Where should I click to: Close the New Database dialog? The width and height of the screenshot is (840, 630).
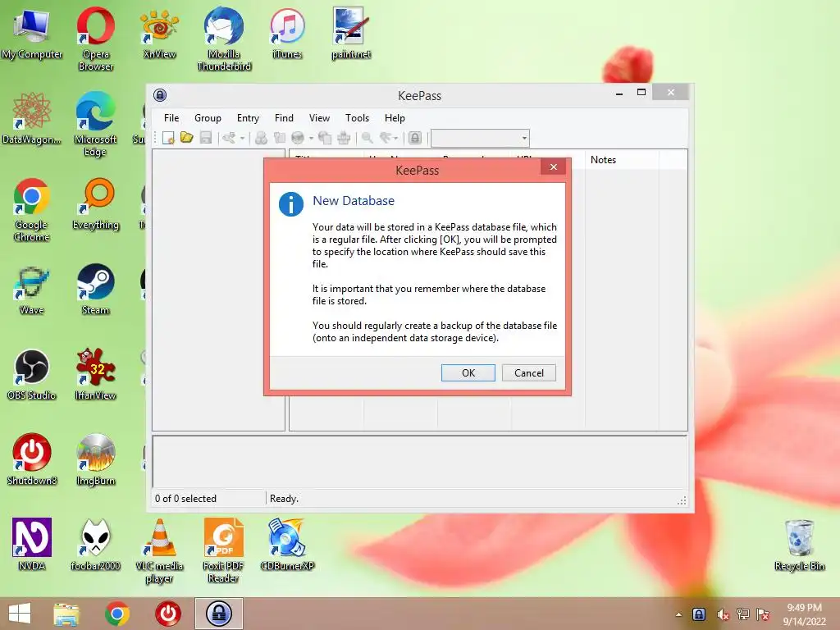tap(554, 167)
